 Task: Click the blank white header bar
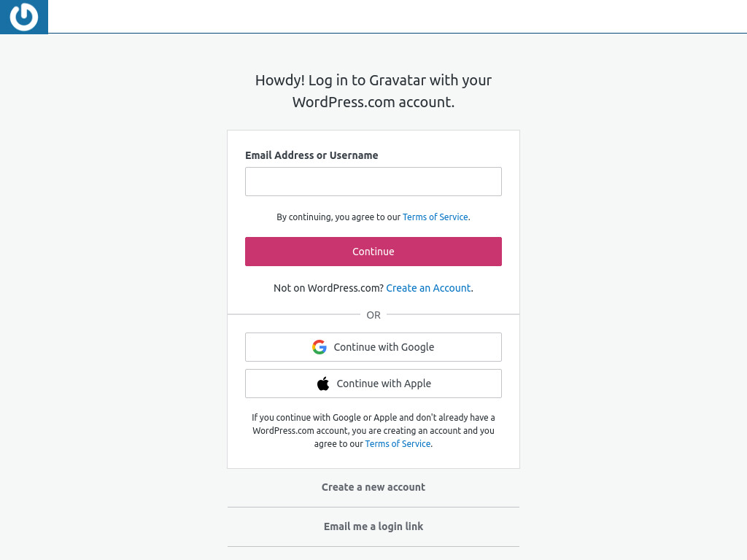398,16
